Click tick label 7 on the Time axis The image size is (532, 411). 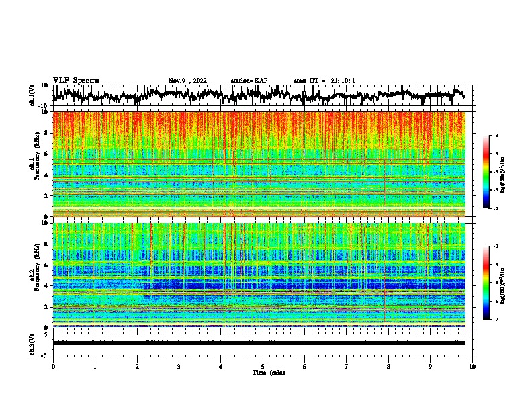pyautogui.click(x=347, y=367)
